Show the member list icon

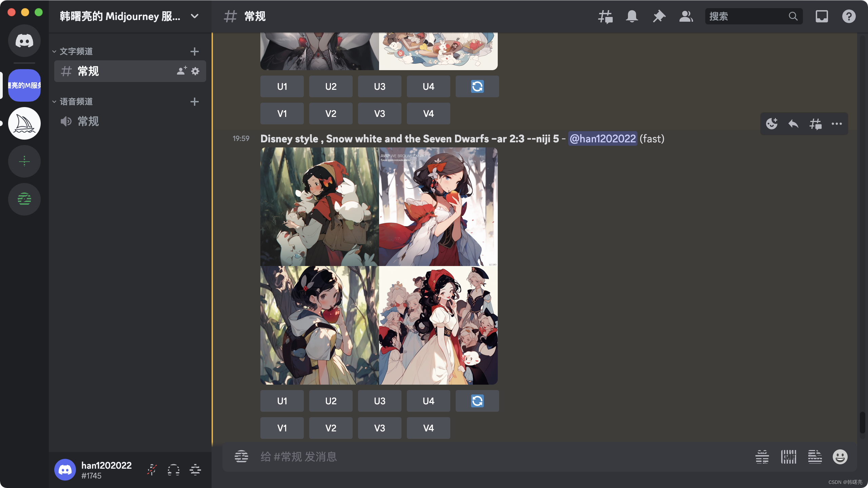(x=686, y=16)
